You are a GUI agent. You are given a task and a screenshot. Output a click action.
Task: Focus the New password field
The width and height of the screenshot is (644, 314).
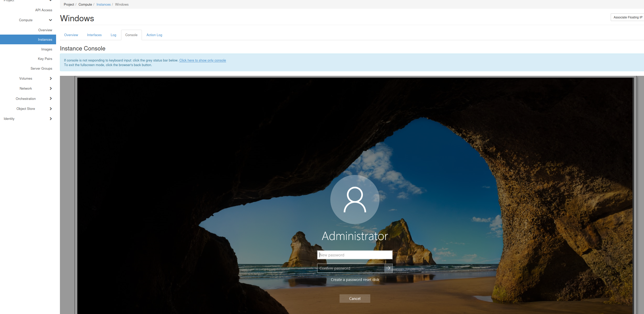coord(355,255)
